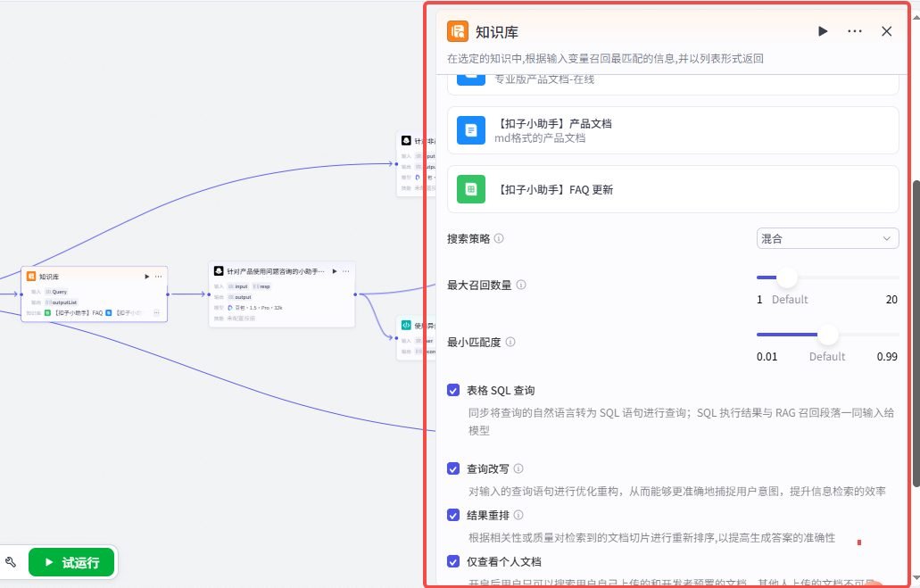The image size is (920, 588).
Task: Run the 知识库 canvas node with its play button
Action: coord(146,277)
